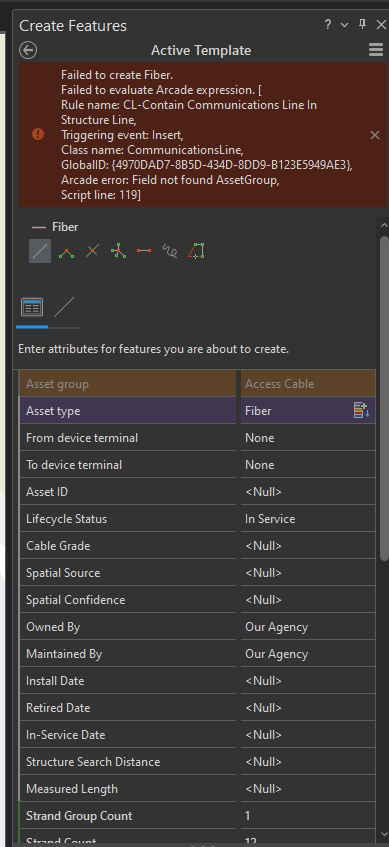The image size is (389, 847).
Task: Edit the Structure Search Distance value
Action: pos(308,762)
